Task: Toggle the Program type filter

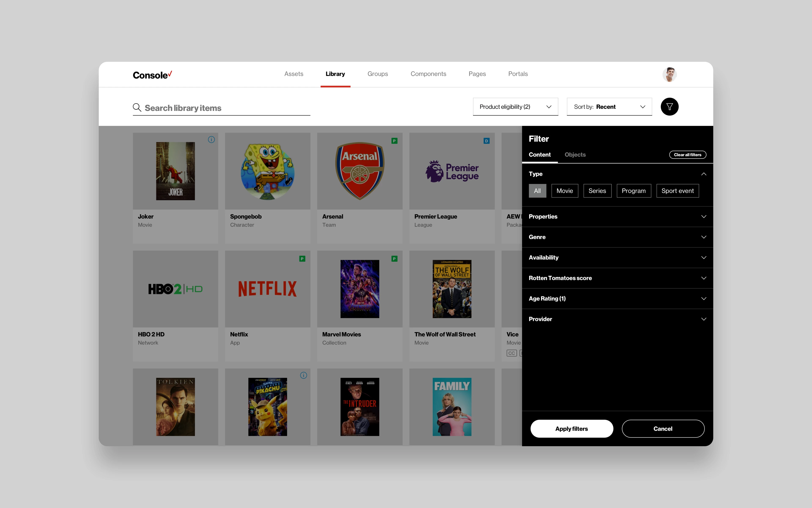Action: coord(634,191)
